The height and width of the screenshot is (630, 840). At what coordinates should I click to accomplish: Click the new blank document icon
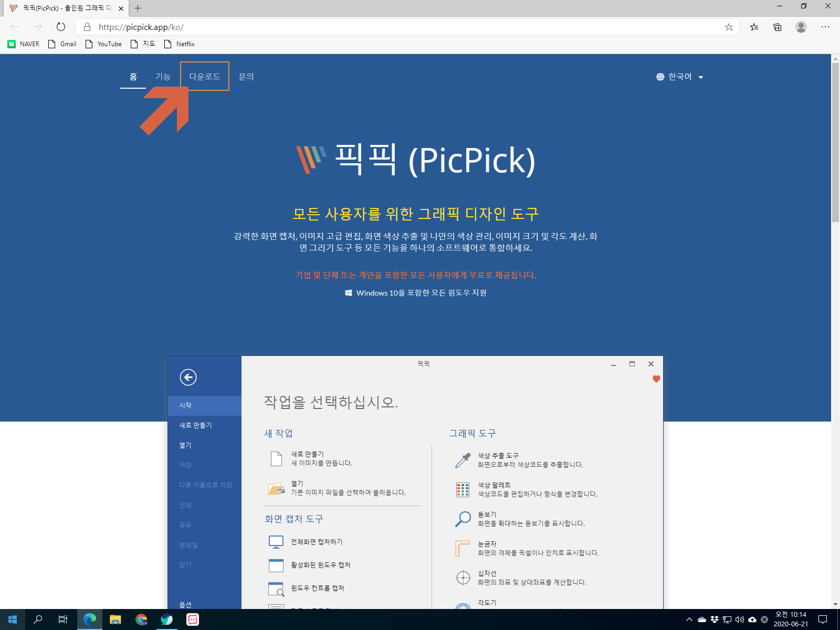click(x=276, y=458)
